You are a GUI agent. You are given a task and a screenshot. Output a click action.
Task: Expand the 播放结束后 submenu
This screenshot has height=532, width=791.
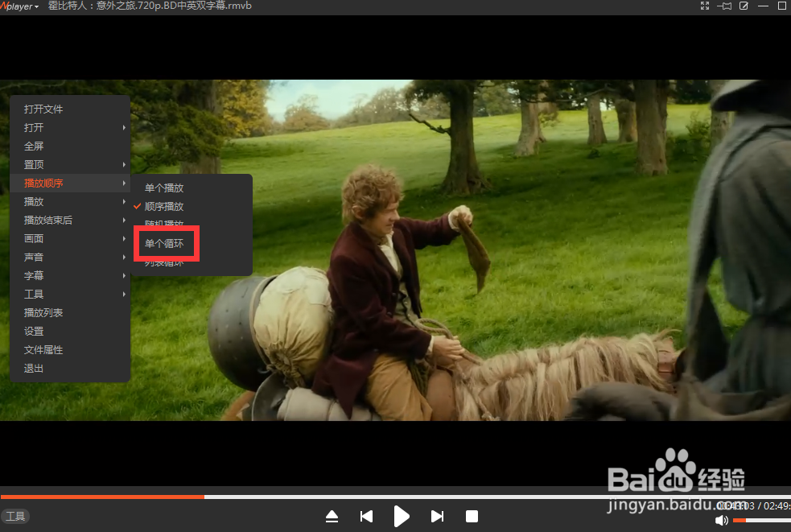pos(70,220)
